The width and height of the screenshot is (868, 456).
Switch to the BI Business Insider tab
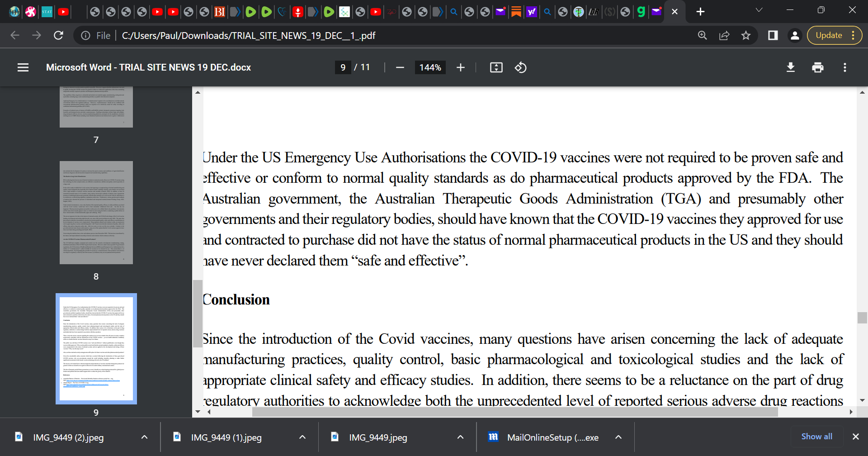pyautogui.click(x=220, y=12)
